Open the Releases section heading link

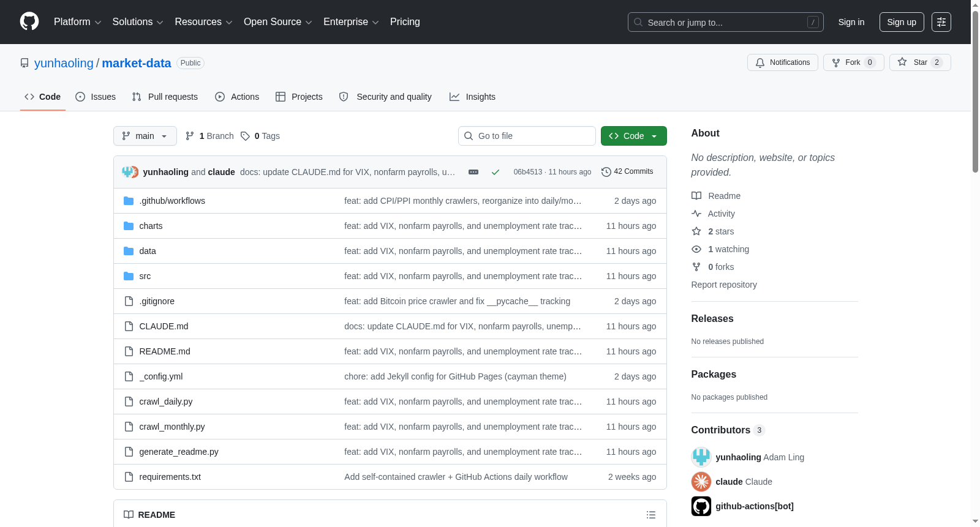click(x=712, y=319)
